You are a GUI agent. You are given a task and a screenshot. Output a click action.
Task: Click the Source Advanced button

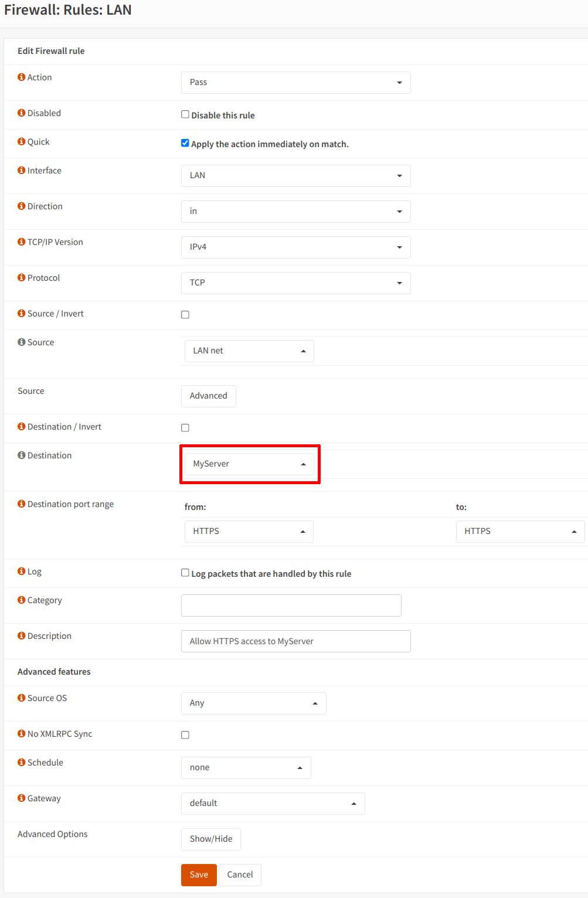pyautogui.click(x=208, y=396)
